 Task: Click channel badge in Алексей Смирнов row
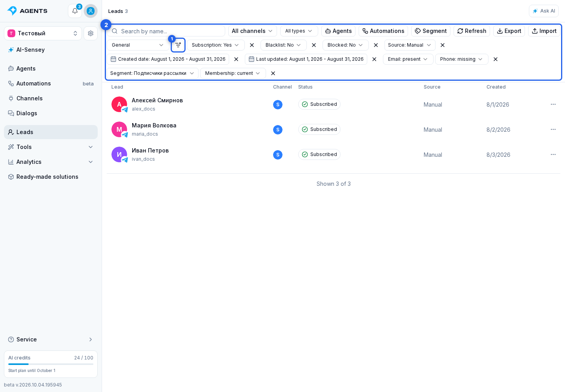pyautogui.click(x=278, y=105)
